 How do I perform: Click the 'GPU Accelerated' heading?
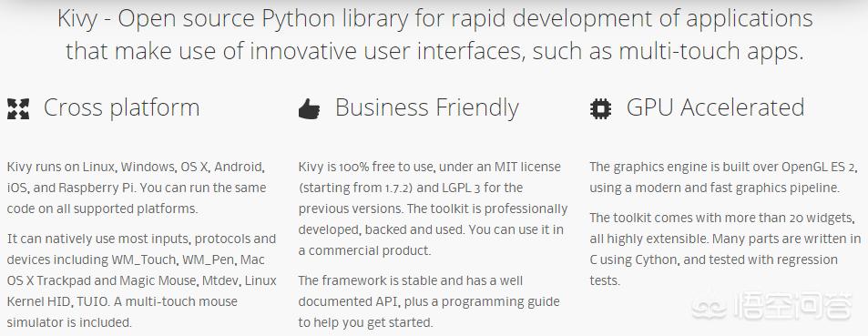[x=715, y=107]
